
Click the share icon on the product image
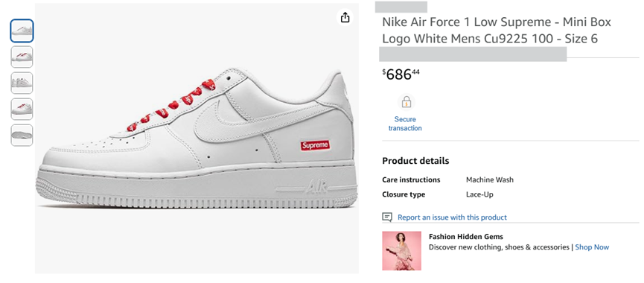point(345,17)
